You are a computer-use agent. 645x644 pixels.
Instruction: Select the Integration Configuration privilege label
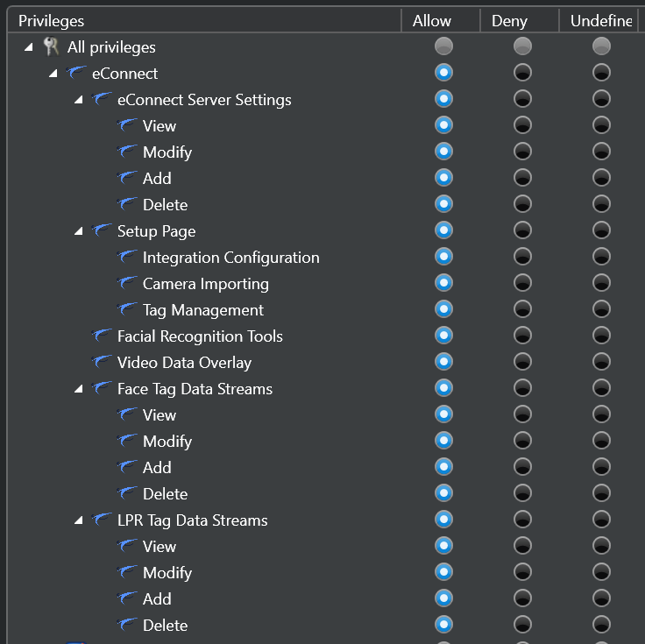pos(230,258)
